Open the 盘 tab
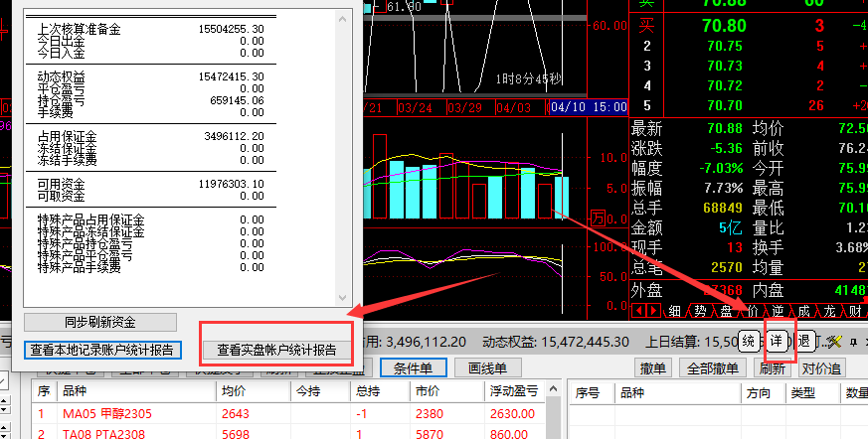868x439 pixels. point(726,311)
